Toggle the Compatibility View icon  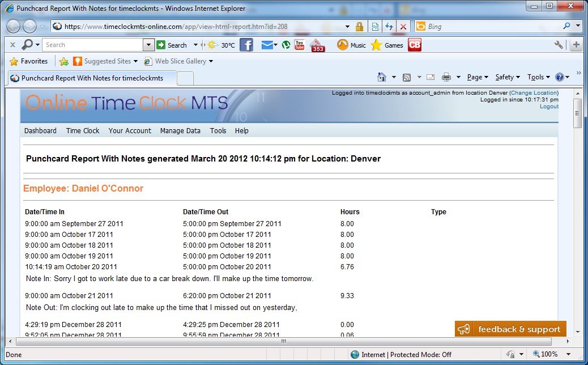coord(375,27)
